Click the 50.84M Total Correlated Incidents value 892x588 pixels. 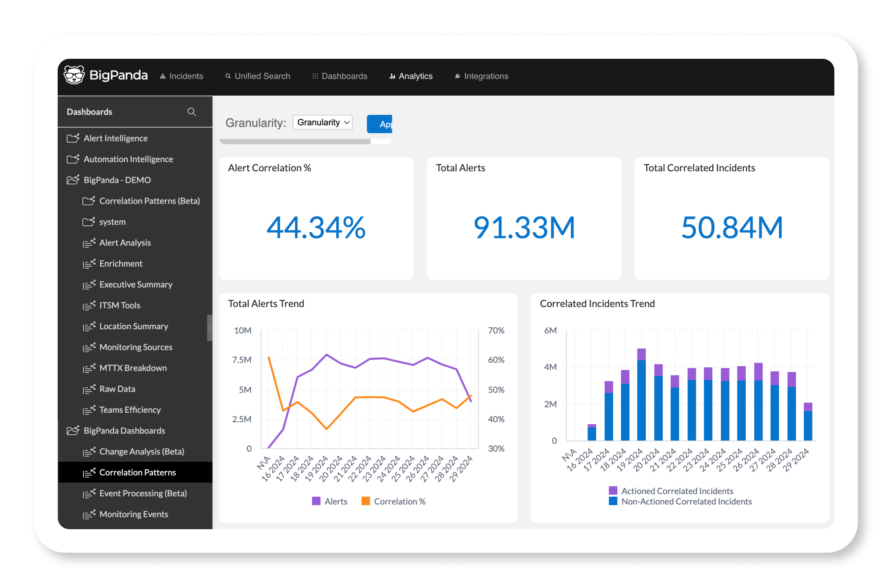pyautogui.click(x=732, y=227)
